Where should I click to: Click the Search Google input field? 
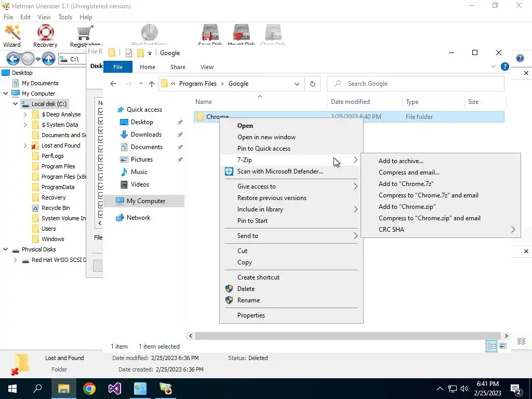[x=416, y=84]
